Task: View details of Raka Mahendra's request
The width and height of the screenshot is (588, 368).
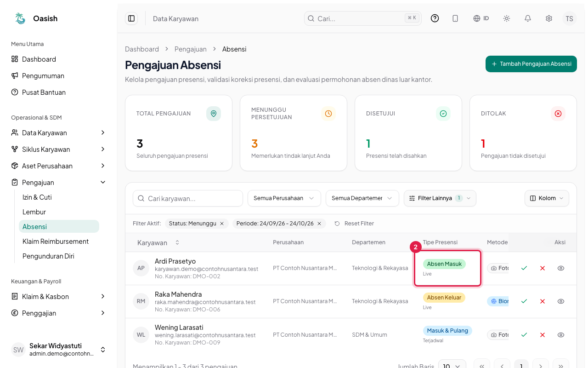Action: click(561, 301)
